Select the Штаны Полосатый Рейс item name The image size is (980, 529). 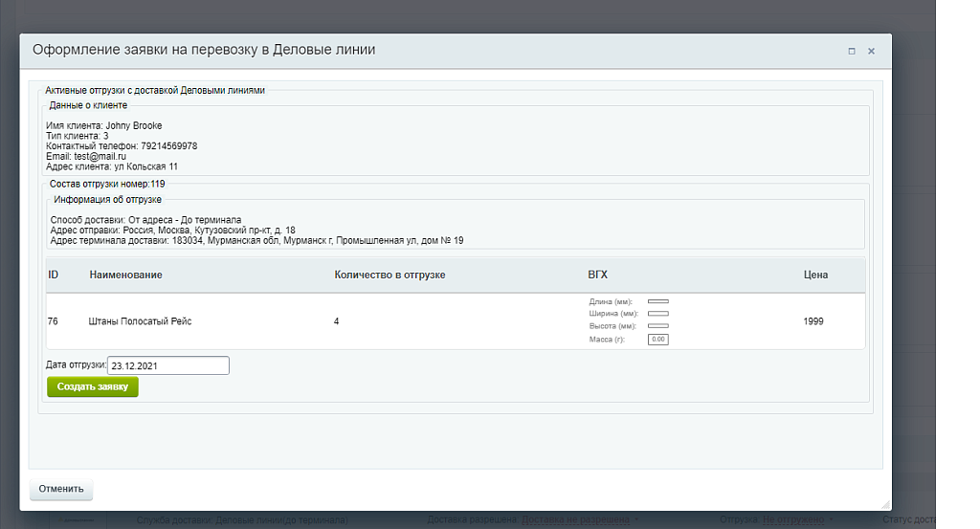[x=140, y=321]
